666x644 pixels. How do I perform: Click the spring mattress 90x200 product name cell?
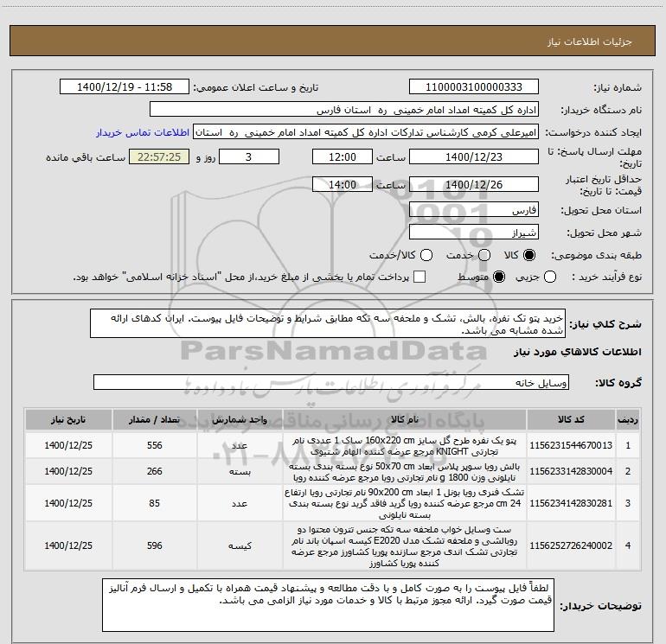click(x=405, y=503)
